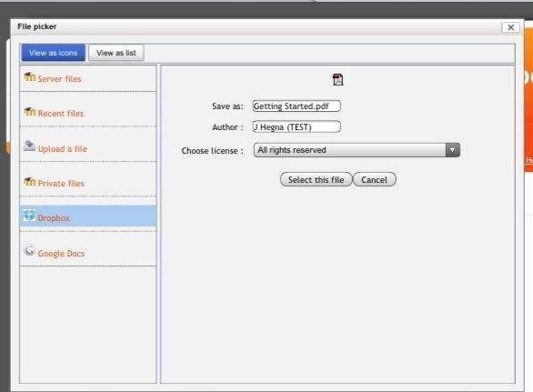Choose the Google Docs repository
Image resolution: width=533 pixels, height=392 pixels.
[x=61, y=254]
